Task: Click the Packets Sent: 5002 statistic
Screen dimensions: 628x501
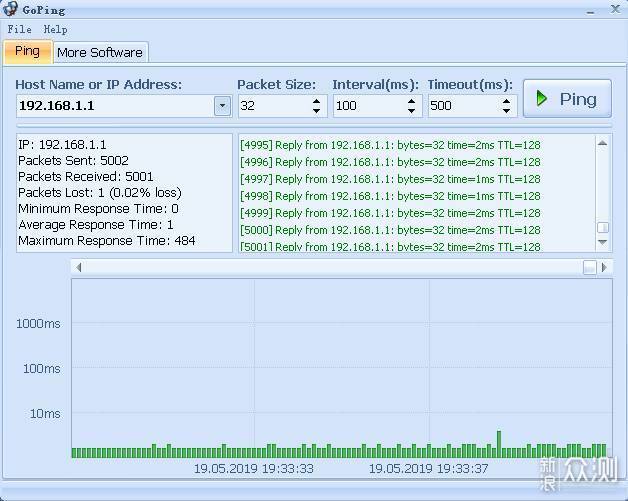Action: click(73, 161)
